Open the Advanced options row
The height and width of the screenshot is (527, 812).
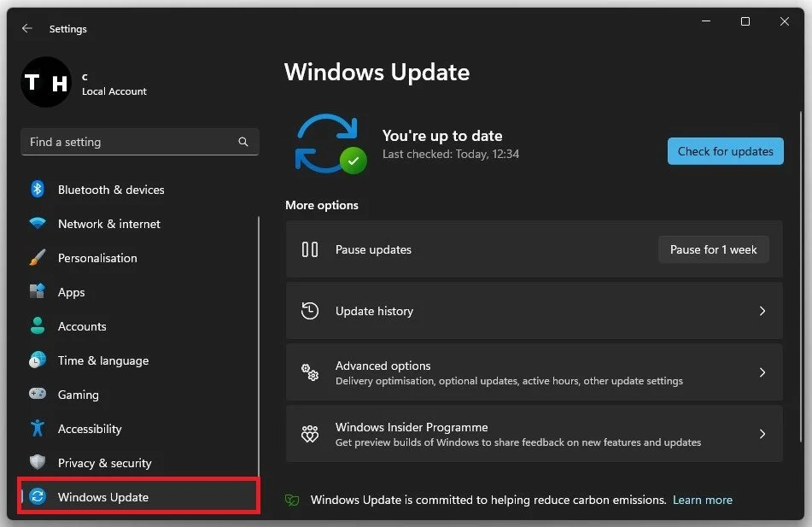pos(534,372)
